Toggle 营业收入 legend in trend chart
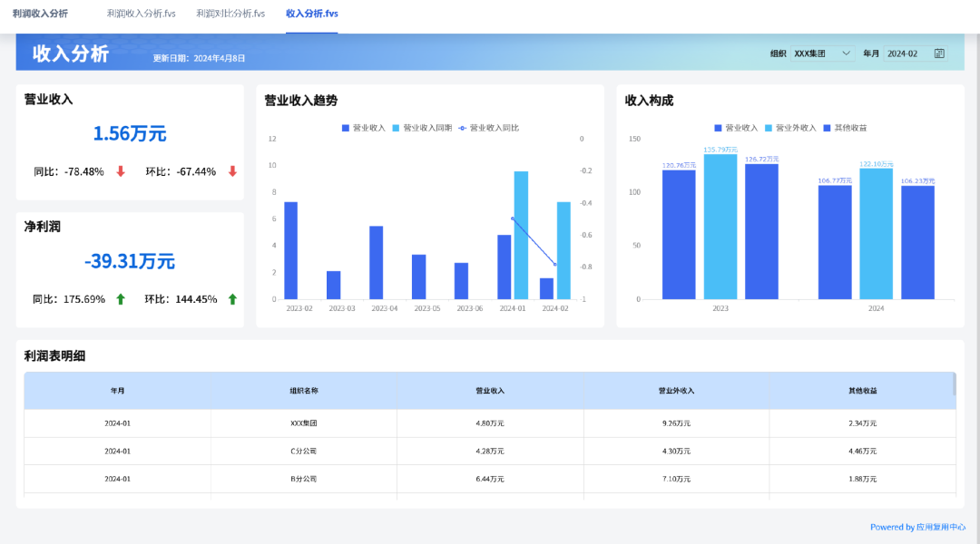Screen dimensions: 980x544 click(x=363, y=128)
